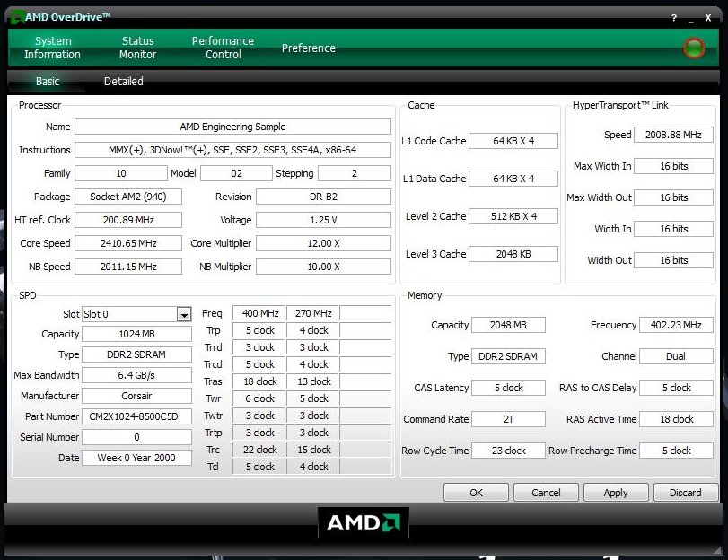
Task: Click the Cancel button
Action: coord(546,492)
